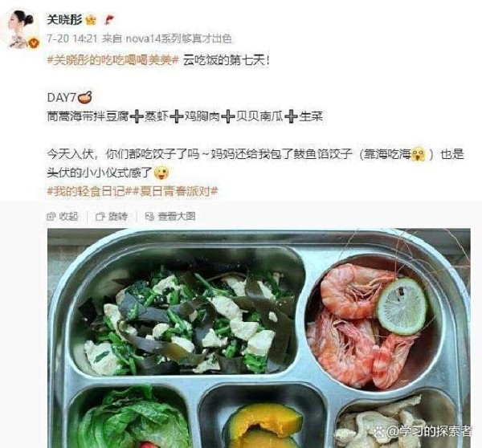482x448 pixels.
Task: Open hashtag #我的轻食日记#
Action: (89, 191)
